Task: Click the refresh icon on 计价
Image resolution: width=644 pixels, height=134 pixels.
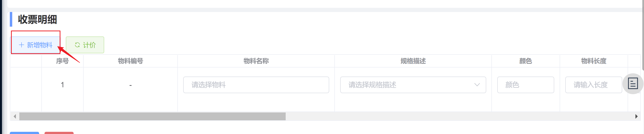Action: [x=77, y=45]
